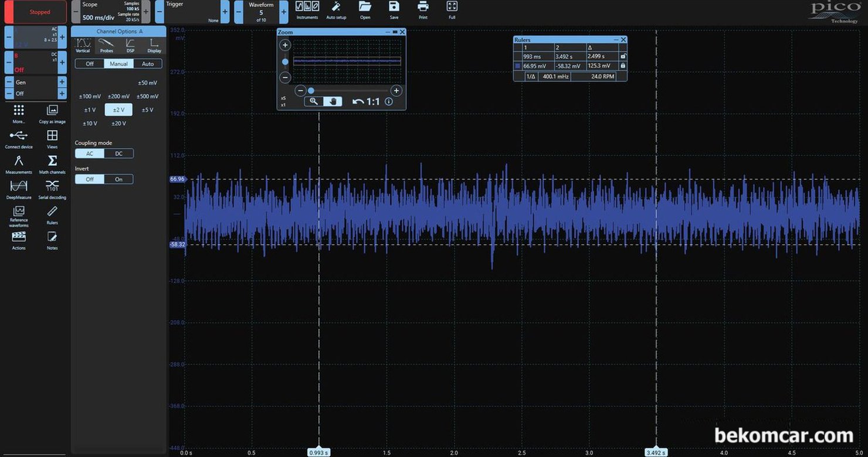Open the Display tab
Image resolution: width=868 pixels, height=457 pixels.
click(x=154, y=46)
